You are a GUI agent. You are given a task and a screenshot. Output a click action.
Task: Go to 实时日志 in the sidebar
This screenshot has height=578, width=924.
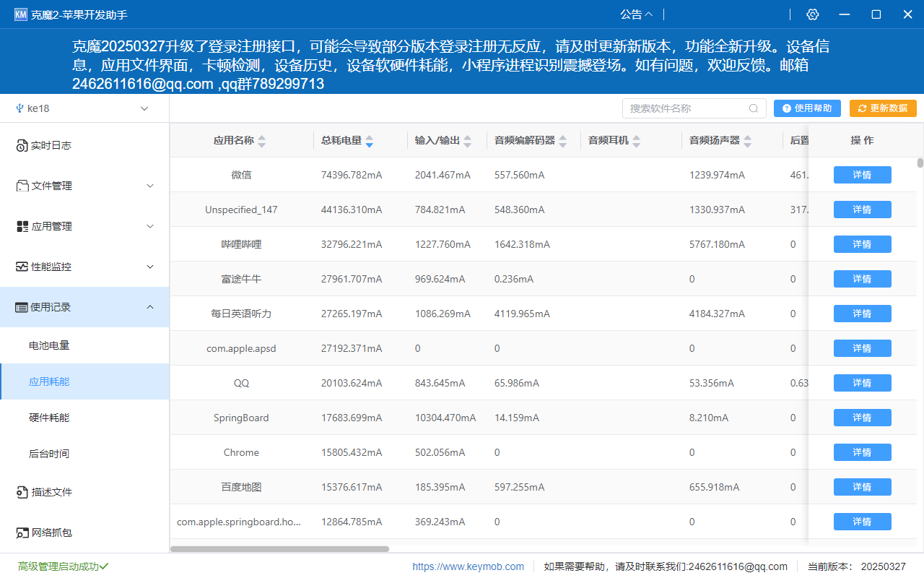84,145
